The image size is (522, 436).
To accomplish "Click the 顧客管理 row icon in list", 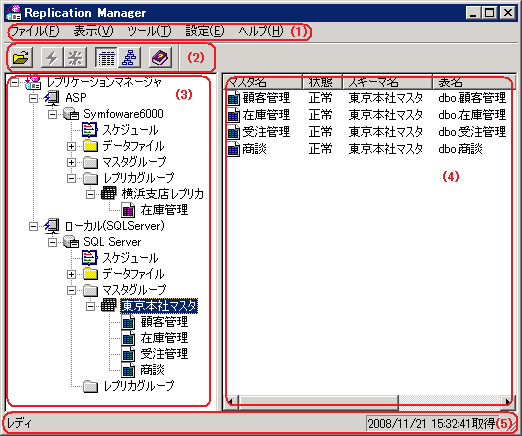I will tap(234, 98).
